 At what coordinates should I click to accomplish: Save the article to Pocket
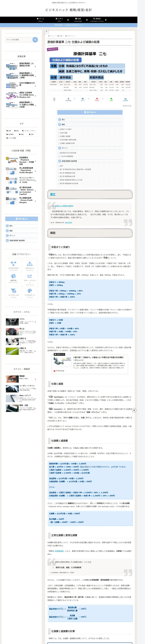coord(97,99)
